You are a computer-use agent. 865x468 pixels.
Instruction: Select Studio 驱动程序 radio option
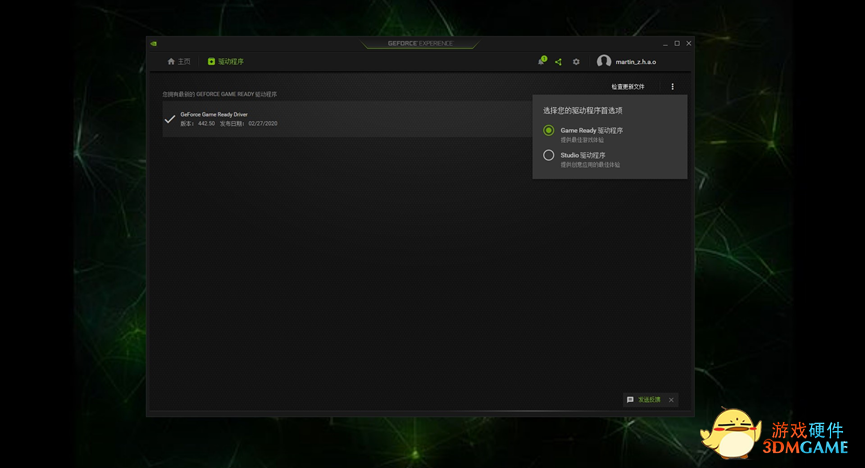click(548, 155)
